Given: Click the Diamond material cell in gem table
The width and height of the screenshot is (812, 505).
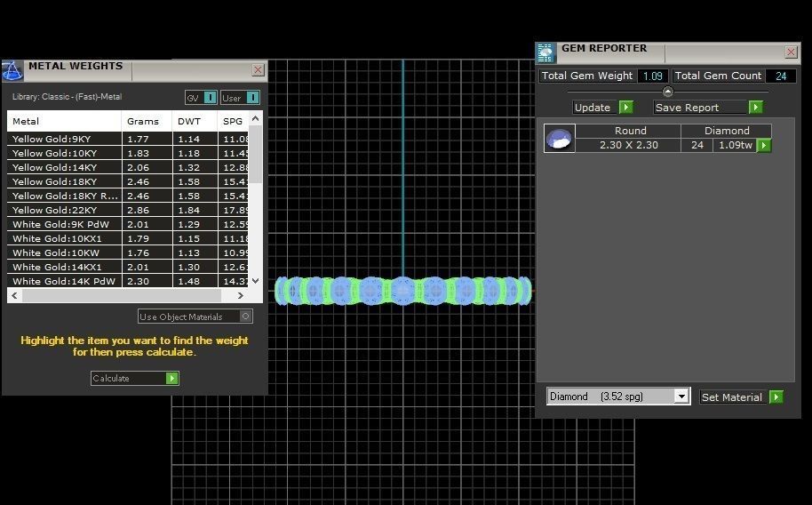Looking at the screenshot, I should (x=727, y=131).
